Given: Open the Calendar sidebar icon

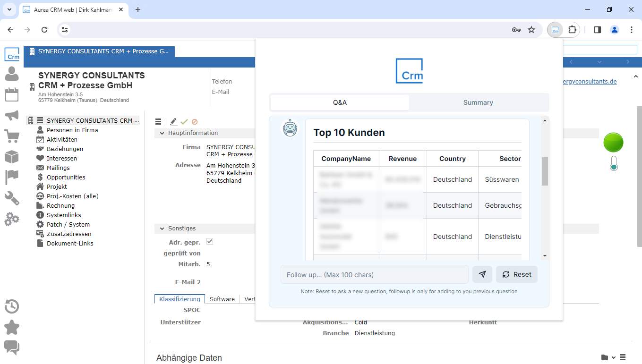Looking at the screenshot, I should coord(12,94).
